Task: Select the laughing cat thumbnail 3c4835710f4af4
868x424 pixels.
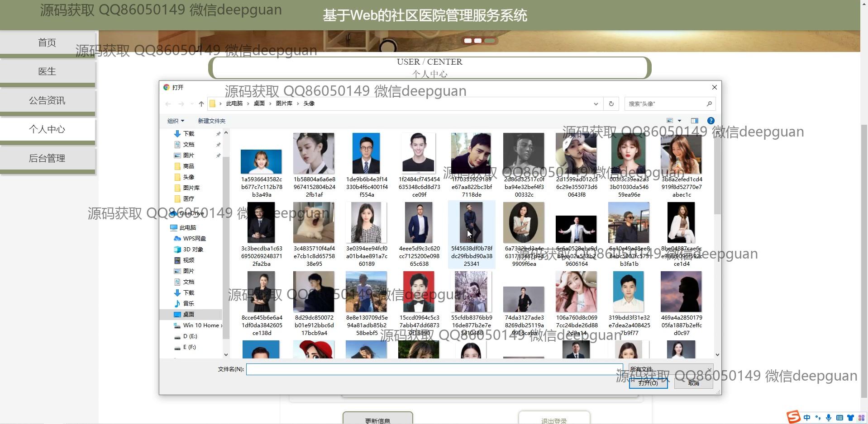Action: [314, 223]
